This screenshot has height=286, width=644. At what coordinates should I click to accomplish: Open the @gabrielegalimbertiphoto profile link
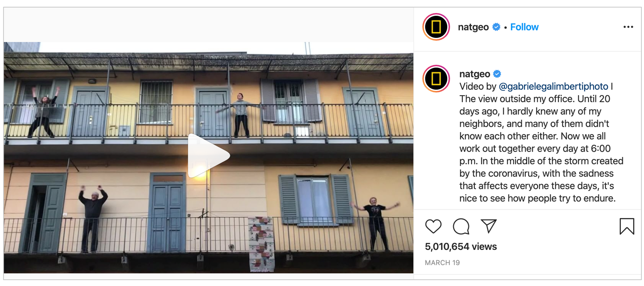pos(553,86)
